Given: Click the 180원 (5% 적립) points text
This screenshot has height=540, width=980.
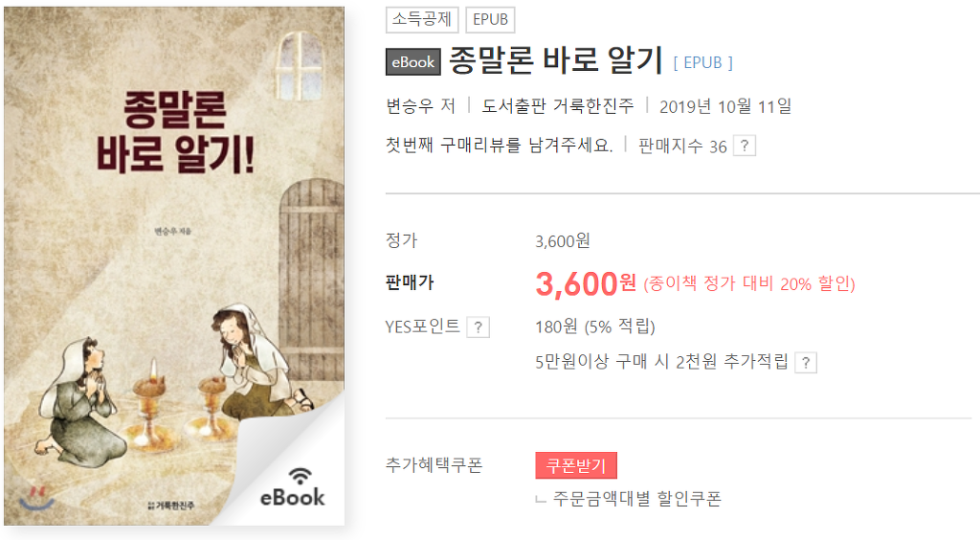Looking at the screenshot, I should [x=595, y=326].
